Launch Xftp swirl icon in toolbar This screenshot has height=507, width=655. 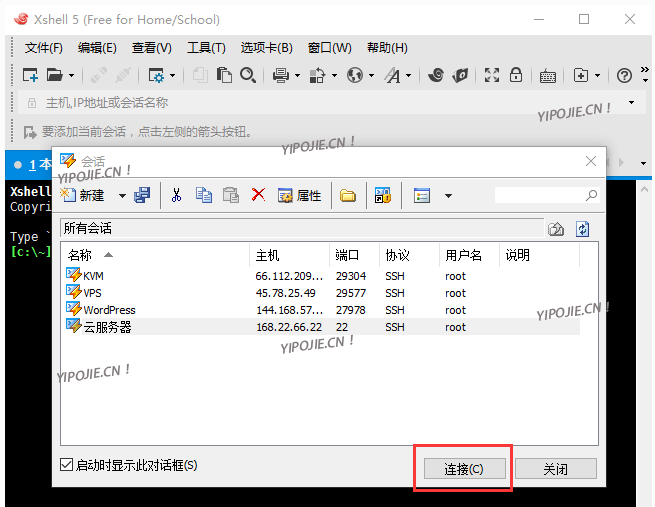(436, 75)
